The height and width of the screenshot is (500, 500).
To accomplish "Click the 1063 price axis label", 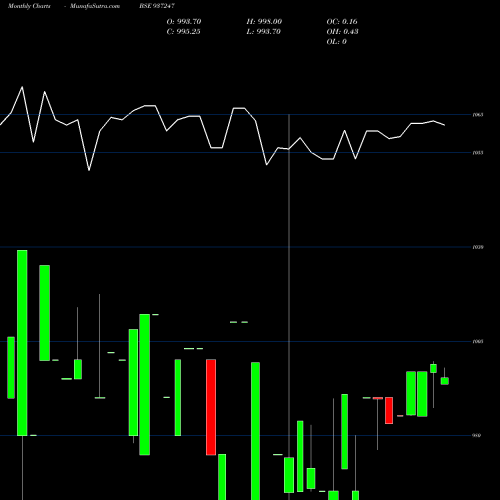I will click(478, 115).
